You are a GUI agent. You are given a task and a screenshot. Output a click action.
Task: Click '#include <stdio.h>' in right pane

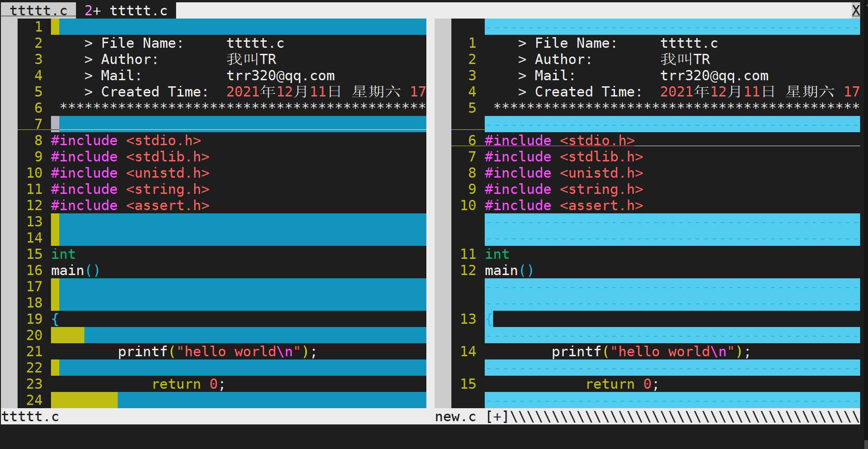point(560,141)
